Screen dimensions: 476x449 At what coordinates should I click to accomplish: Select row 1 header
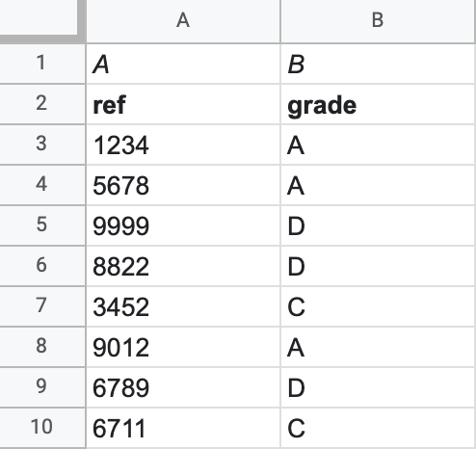(42, 64)
